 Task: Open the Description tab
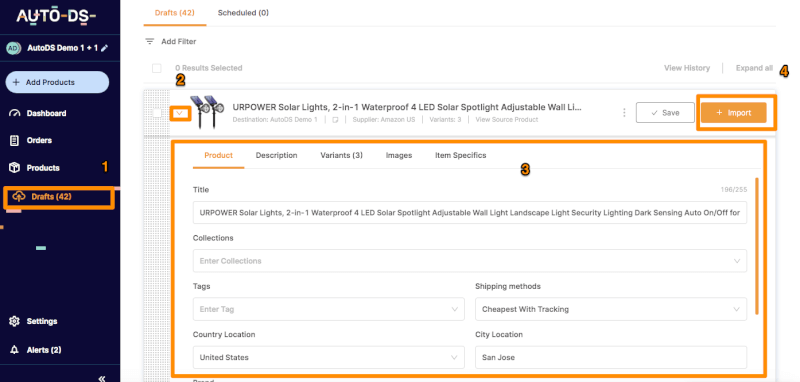277,155
